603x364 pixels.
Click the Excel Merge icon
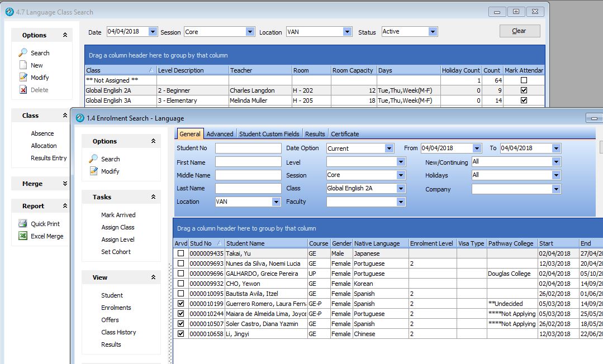pyautogui.click(x=23, y=236)
